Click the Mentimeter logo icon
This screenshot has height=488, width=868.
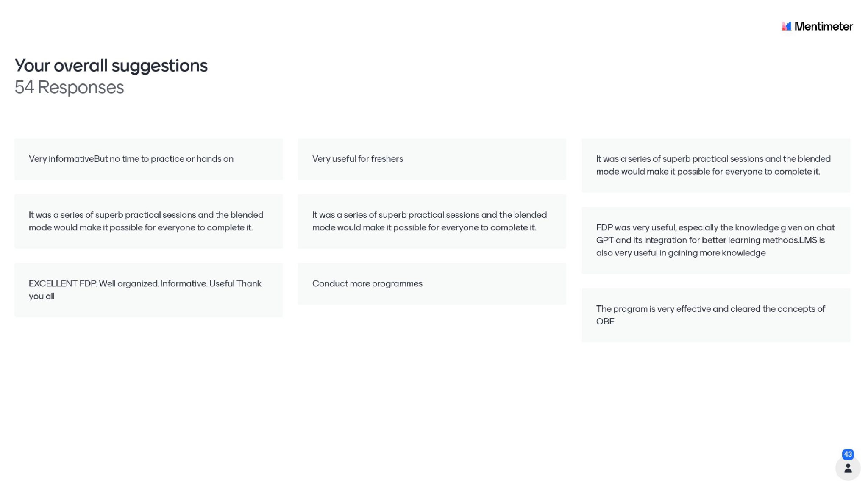(x=786, y=26)
